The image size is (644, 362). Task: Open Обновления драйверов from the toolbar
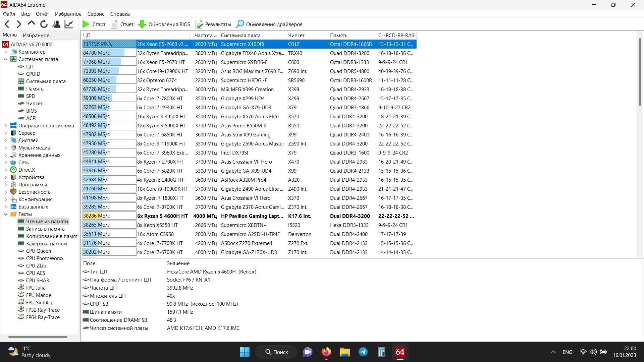269,24
